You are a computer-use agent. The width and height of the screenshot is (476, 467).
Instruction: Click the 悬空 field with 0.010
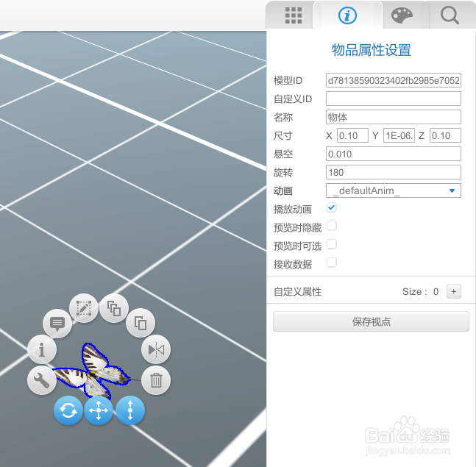coord(394,154)
